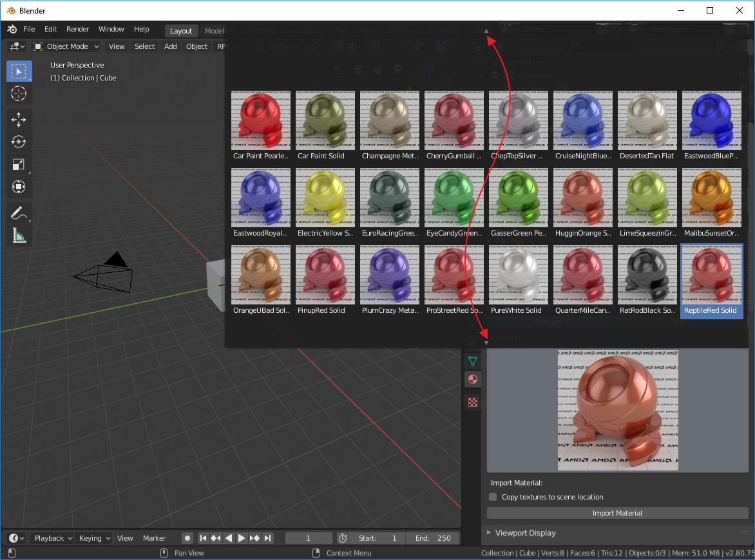The width and height of the screenshot is (755, 560).
Task: Open timeline Marker menu
Action: click(154, 538)
